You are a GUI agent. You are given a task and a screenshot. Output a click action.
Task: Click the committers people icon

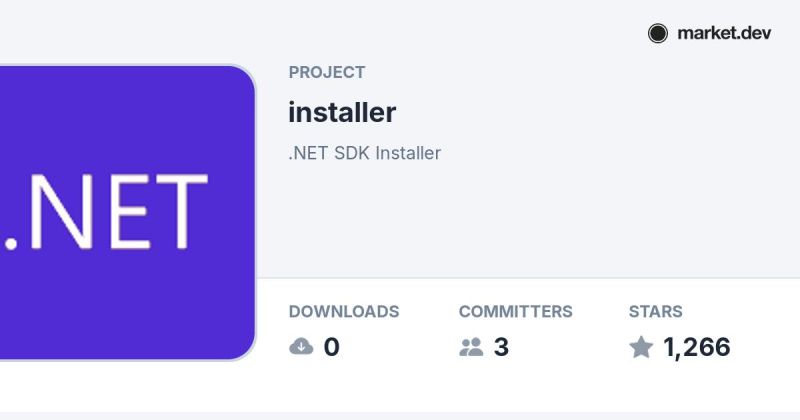471,347
